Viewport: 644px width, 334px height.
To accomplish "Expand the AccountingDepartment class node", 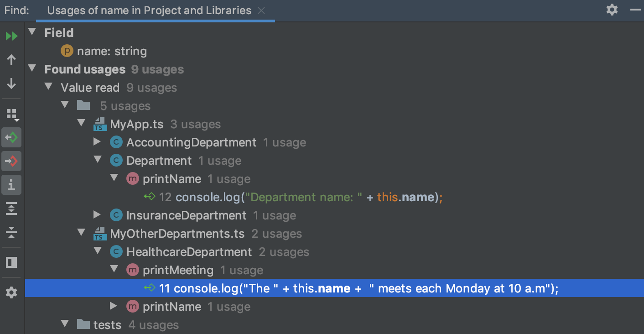I will 97,142.
